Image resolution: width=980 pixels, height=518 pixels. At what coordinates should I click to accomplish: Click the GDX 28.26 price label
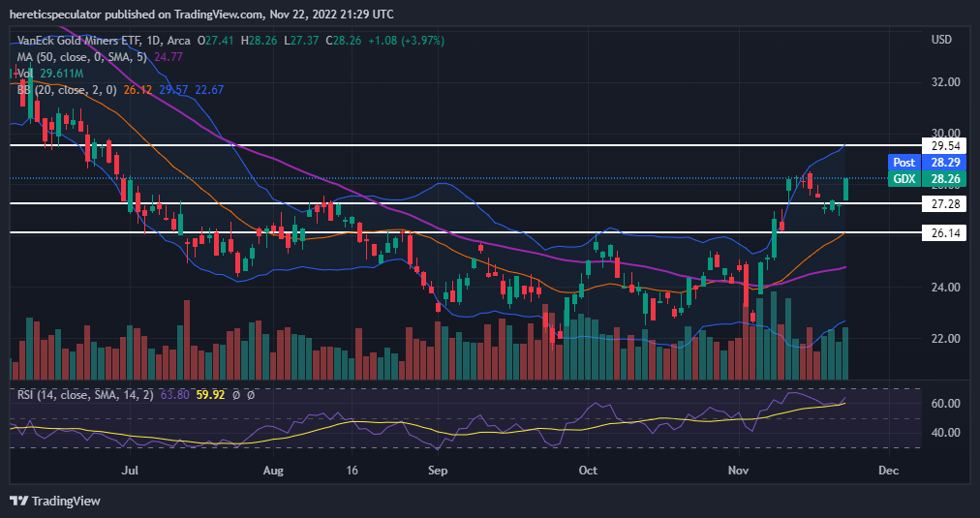(x=927, y=179)
